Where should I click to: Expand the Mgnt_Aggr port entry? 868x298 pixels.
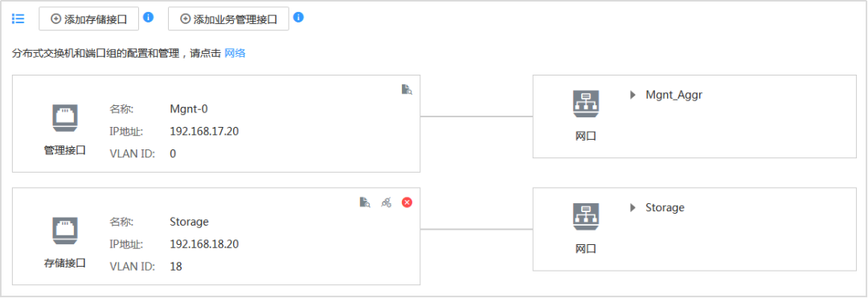(x=633, y=95)
